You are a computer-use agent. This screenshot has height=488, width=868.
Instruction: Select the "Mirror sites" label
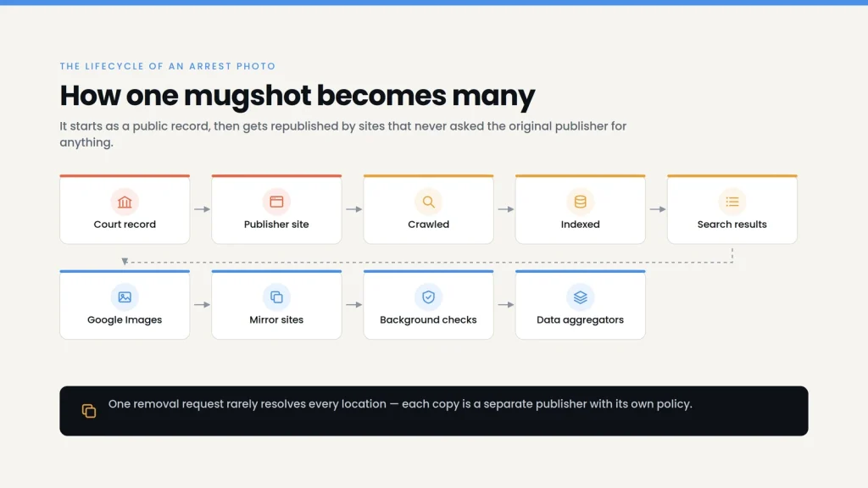276,319
